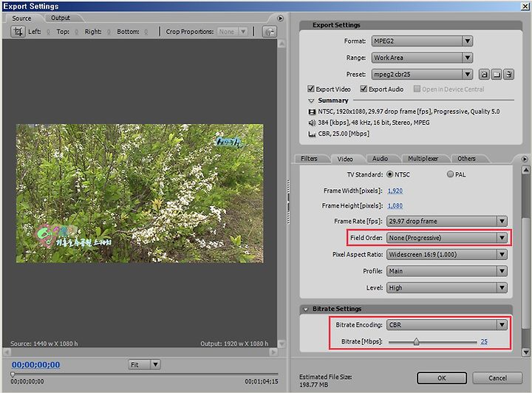
Task: Open the preview zoom Fit dropdown
Action: tap(144, 364)
